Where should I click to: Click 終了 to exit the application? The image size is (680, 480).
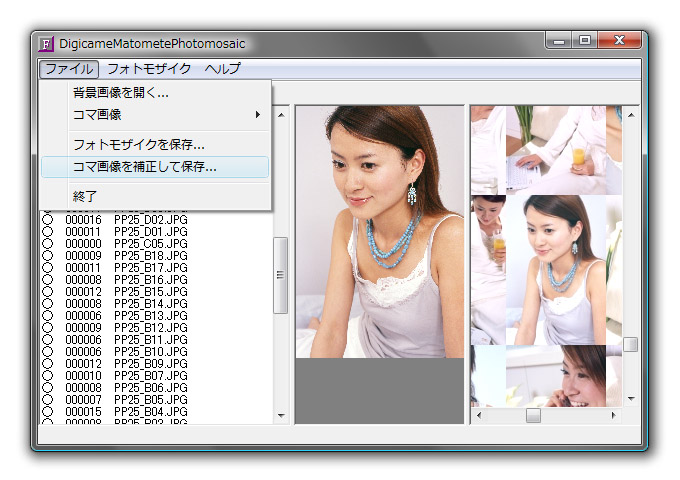pyautogui.click(x=155, y=196)
